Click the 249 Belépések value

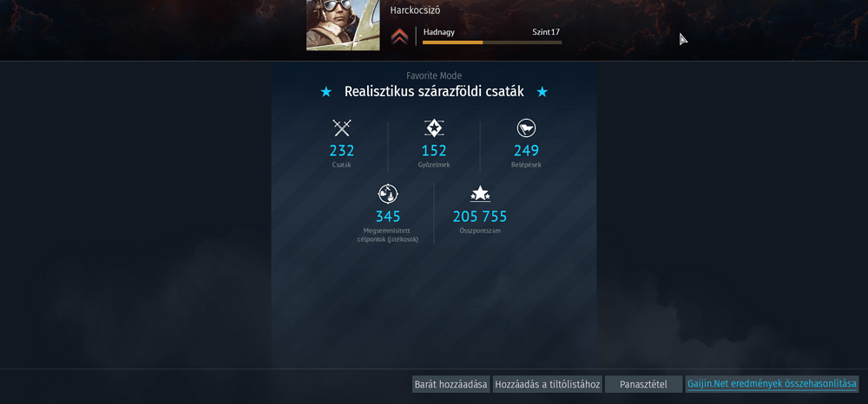[x=527, y=150]
